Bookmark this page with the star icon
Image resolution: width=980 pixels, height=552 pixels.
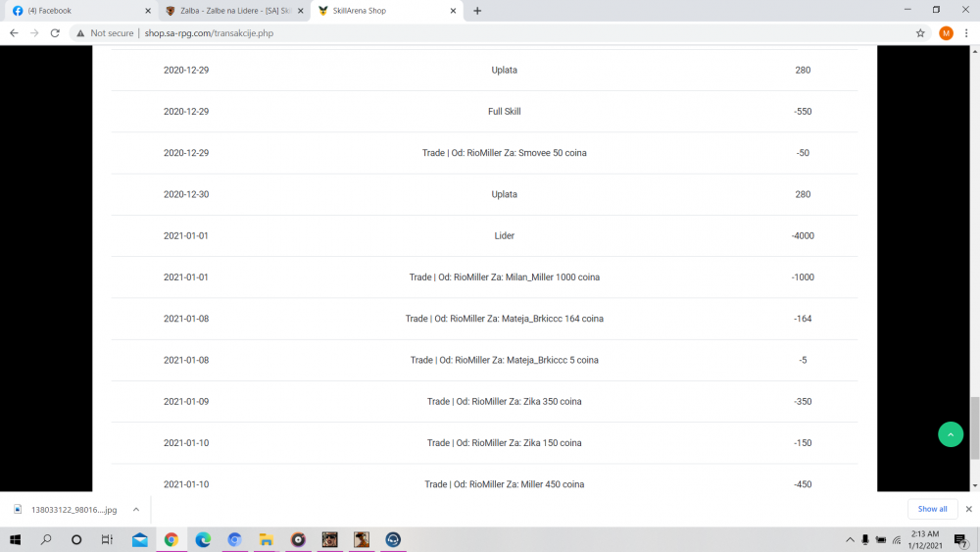pyautogui.click(x=920, y=32)
